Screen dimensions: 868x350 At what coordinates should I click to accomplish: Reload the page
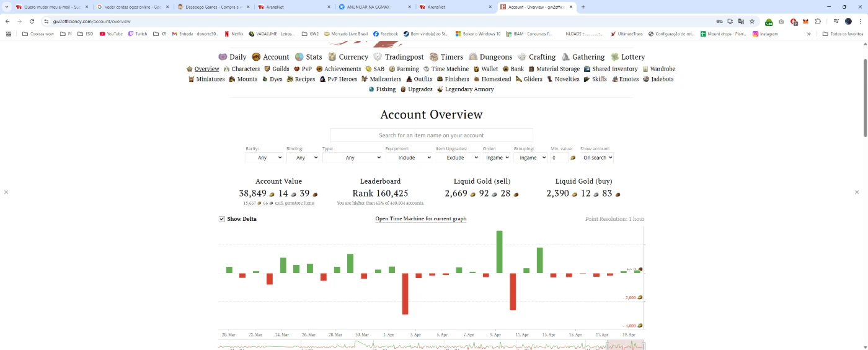32,21
